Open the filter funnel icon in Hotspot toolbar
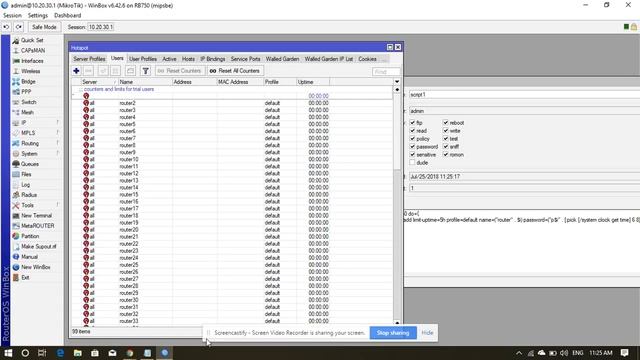Image resolution: width=640 pixels, height=360 pixels. 145,71
